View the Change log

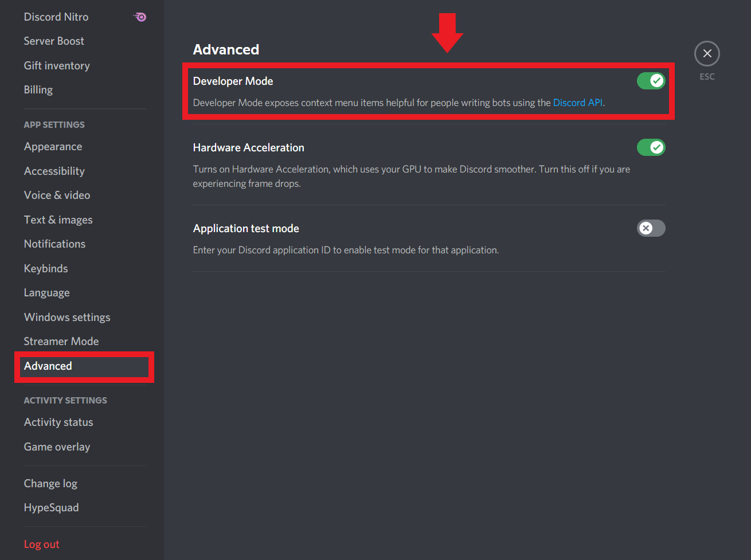50,483
